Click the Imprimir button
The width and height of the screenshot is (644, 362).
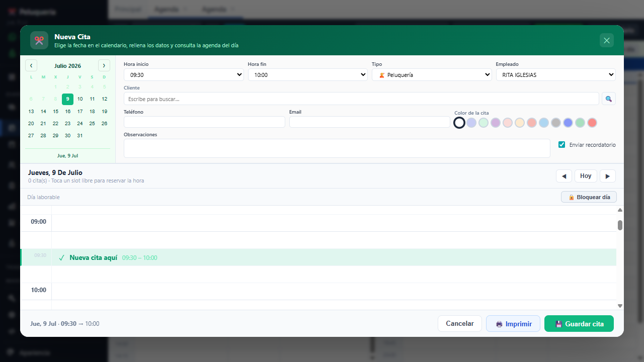[513, 324]
